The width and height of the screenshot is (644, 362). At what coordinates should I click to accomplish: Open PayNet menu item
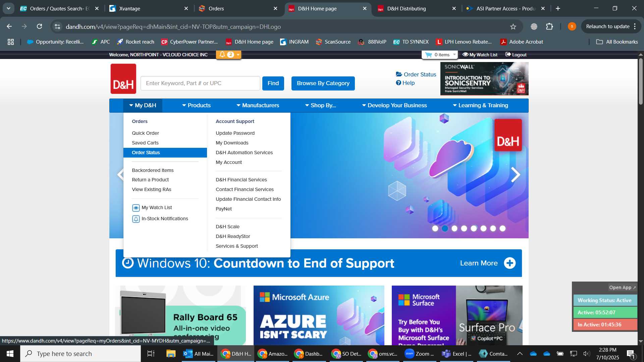pyautogui.click(x=224, y=209)
